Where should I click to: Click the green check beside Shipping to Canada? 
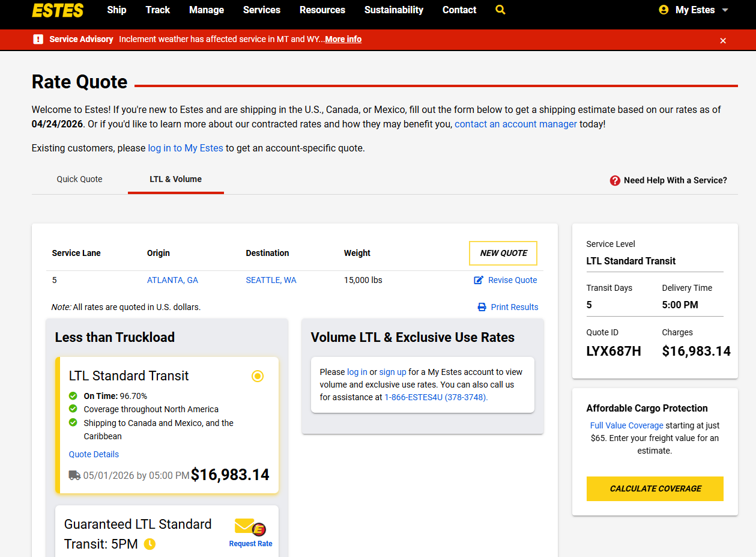[x=73, y=422]
